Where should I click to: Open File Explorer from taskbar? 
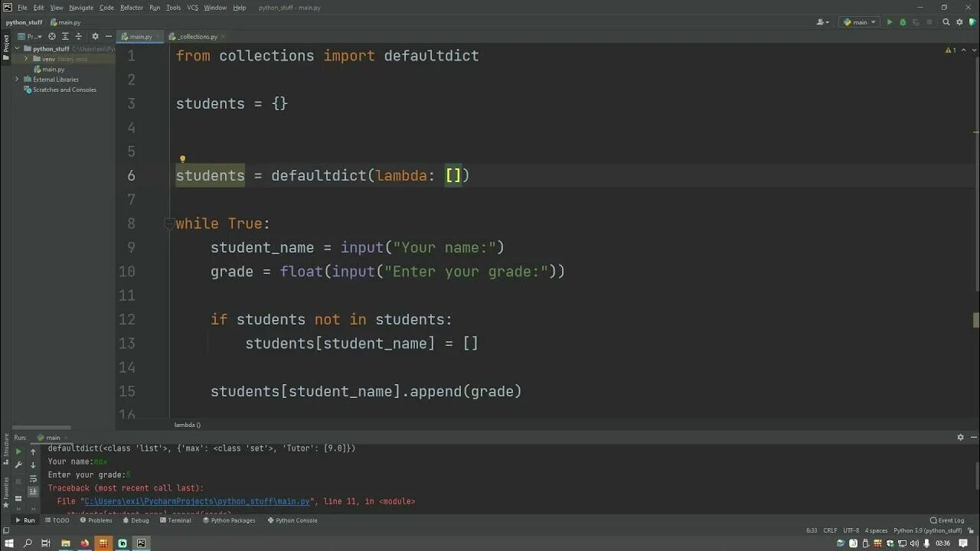pyautogui.click(x=66, y=543)
